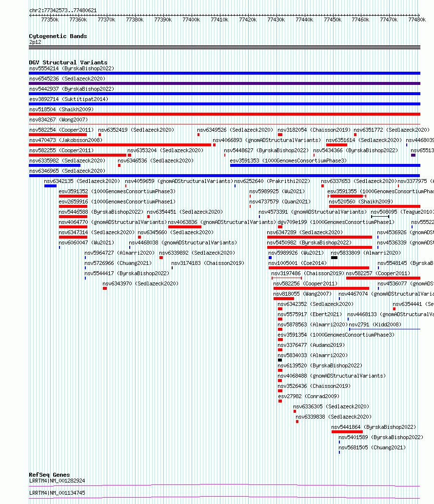Click nsv5450982 (ByrskaBishop2022) label
434x504 pixels.
309,243
